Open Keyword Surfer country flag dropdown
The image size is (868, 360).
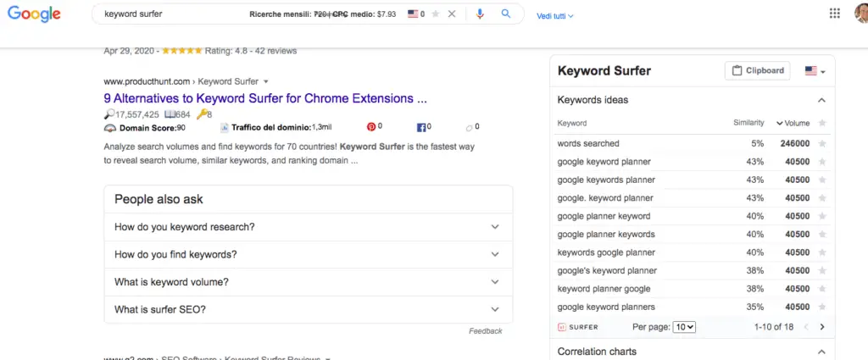(x=815, y=71)
